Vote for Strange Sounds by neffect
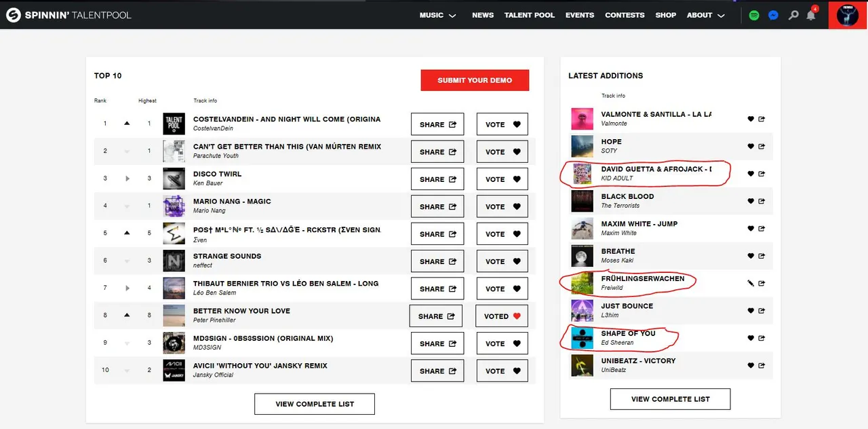The width and height of the screenshot is (868, 429). tap(502, 261)
